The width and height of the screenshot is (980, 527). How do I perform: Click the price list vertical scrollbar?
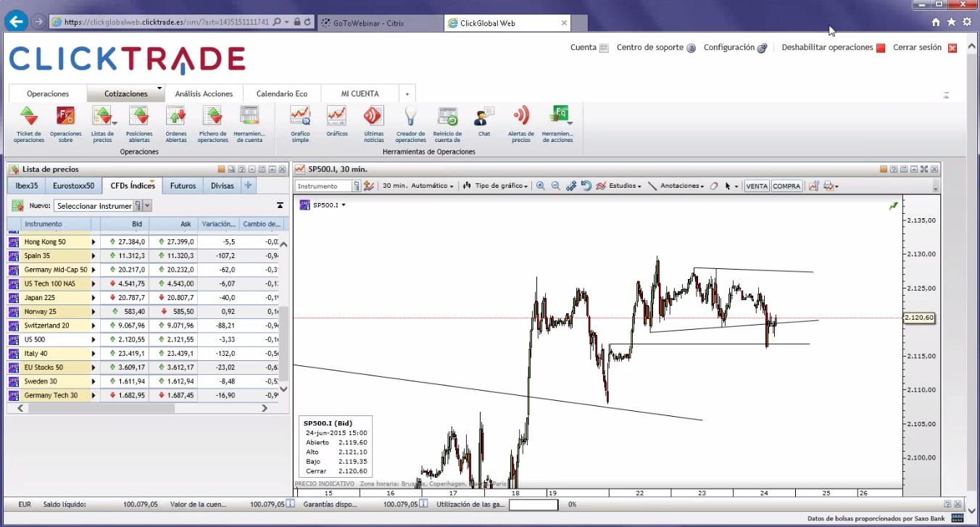pyautogui.click(x=283, y=344)
